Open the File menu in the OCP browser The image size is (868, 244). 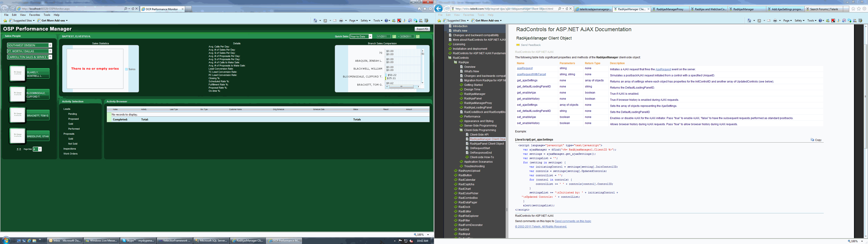click(6, 15)
